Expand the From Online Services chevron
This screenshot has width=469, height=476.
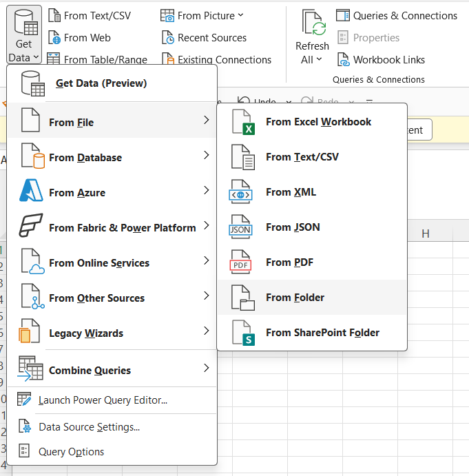(207, 260)
